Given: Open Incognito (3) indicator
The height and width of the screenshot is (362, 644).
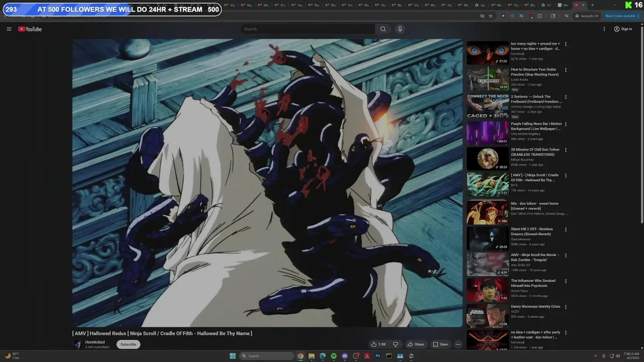Looking at the screenshot, I should 587,16.
